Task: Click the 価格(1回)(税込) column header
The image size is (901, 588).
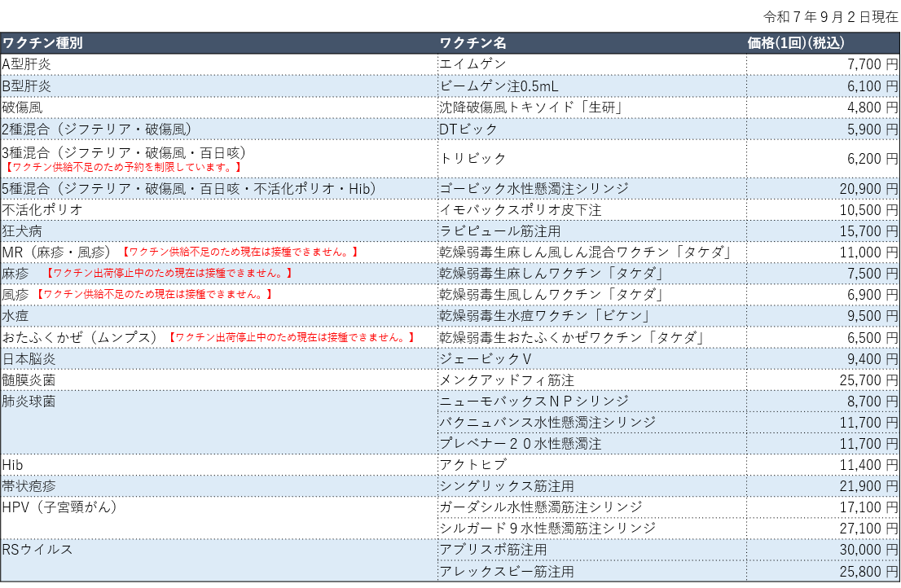Action: 823,43
